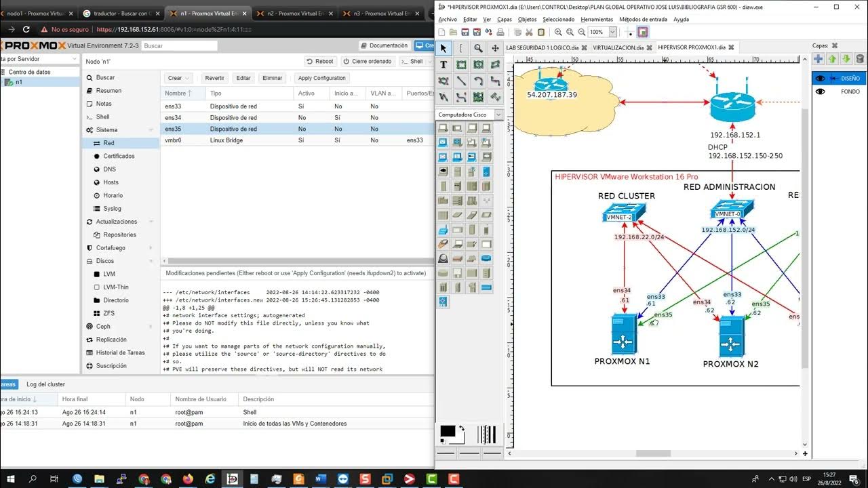Expand the Cortafuego section
The image size is (868, 488).
[151, 248]
